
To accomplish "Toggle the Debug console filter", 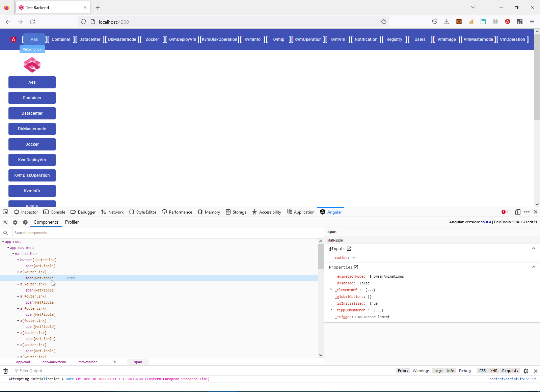I will [x=465, y=371].
